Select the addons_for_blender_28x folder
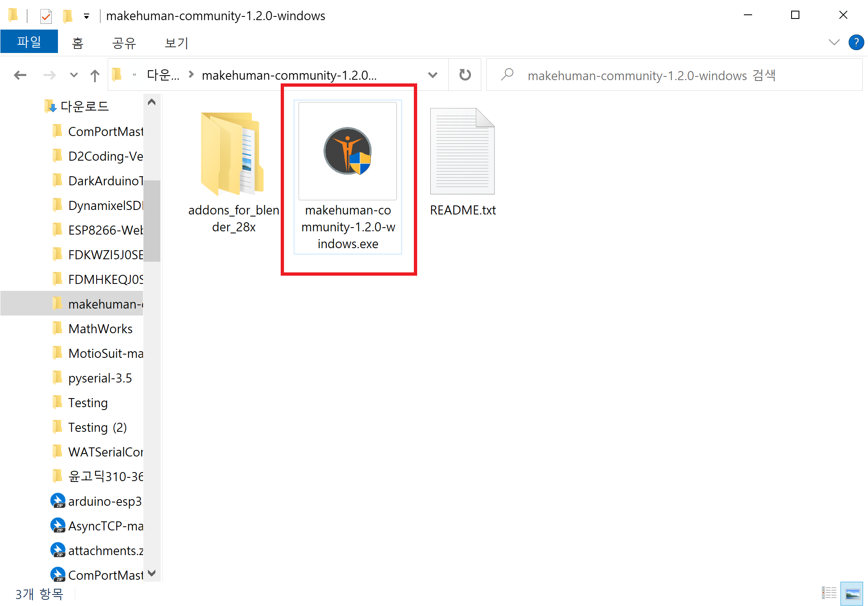 (x=233, y=154)
